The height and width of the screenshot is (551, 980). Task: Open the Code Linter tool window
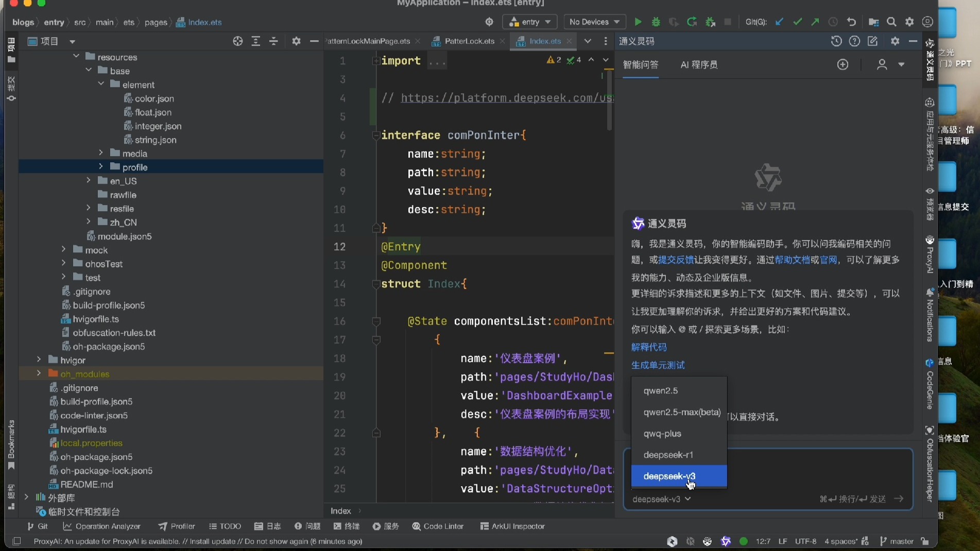(x=438, y=526)
